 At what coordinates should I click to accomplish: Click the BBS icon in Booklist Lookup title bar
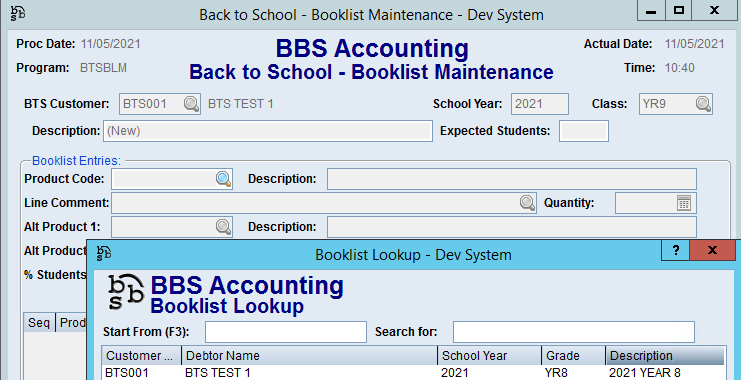(104, 253)
